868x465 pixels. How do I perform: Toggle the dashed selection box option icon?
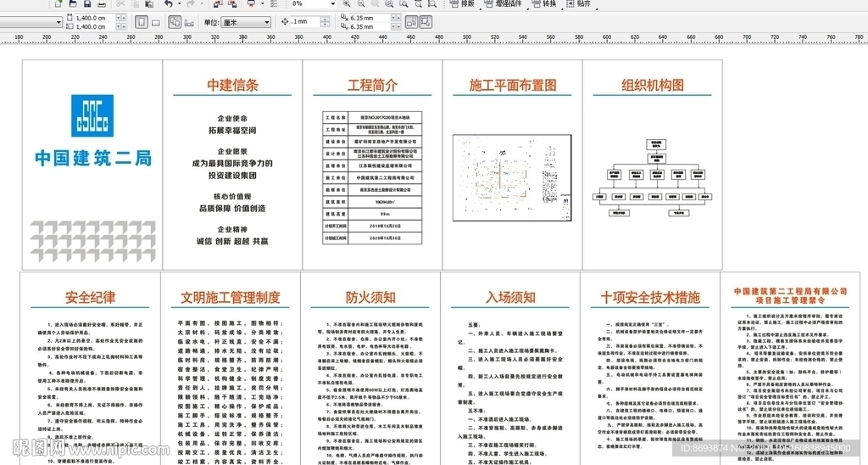[426, 22]
